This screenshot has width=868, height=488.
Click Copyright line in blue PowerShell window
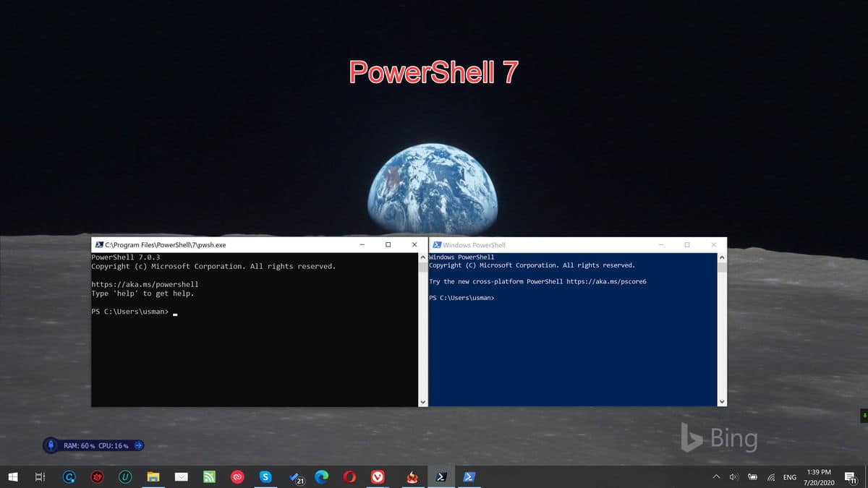[532, 265]
